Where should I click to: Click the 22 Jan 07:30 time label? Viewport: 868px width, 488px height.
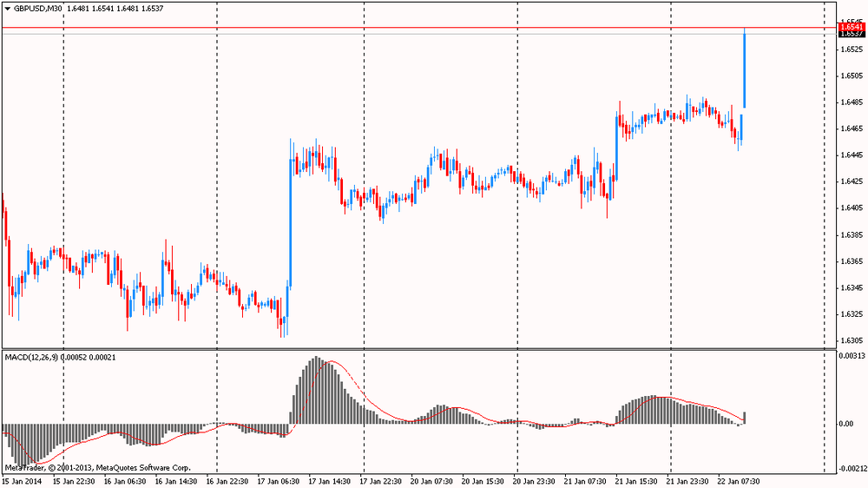coord(739,481)
